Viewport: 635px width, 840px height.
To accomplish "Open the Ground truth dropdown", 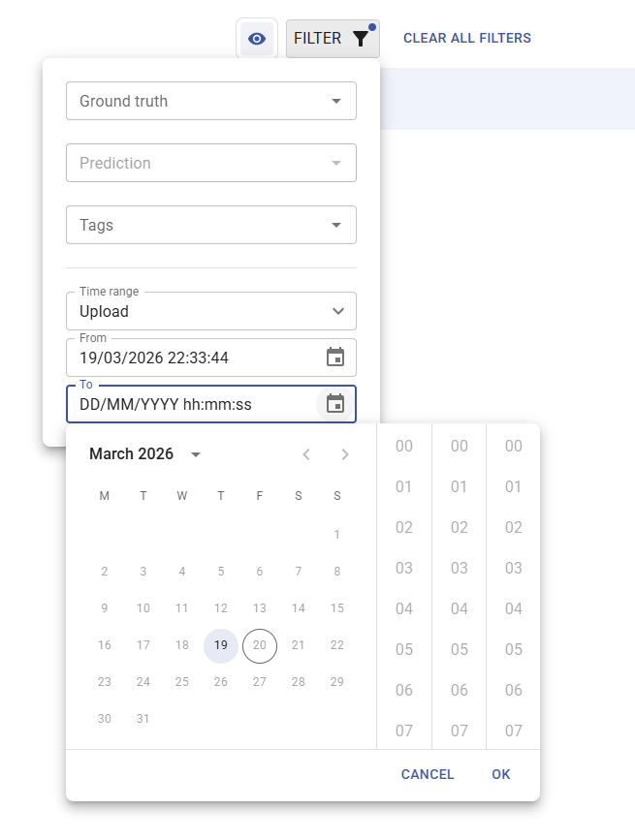I will click(x=210, y=101).
